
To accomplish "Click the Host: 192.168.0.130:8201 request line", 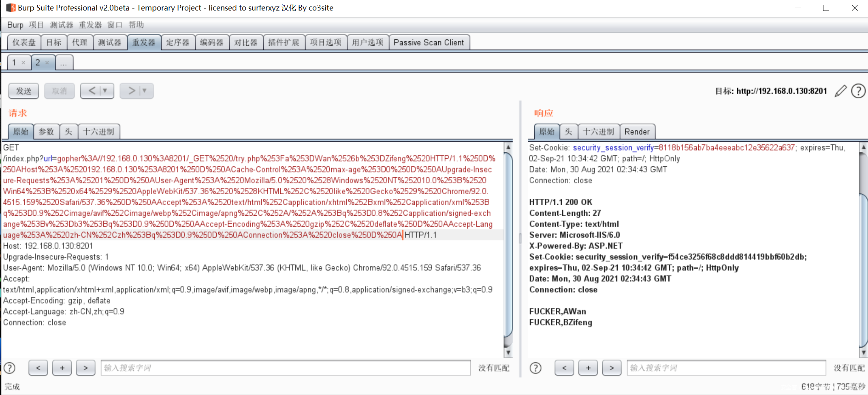I will (48, 246).
